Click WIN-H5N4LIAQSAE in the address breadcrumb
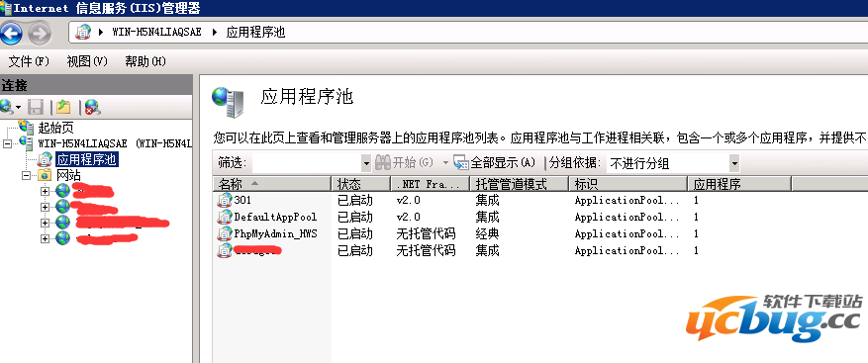Image resolution: width=868 pixels, height=363 pixels. coord(156,32)
